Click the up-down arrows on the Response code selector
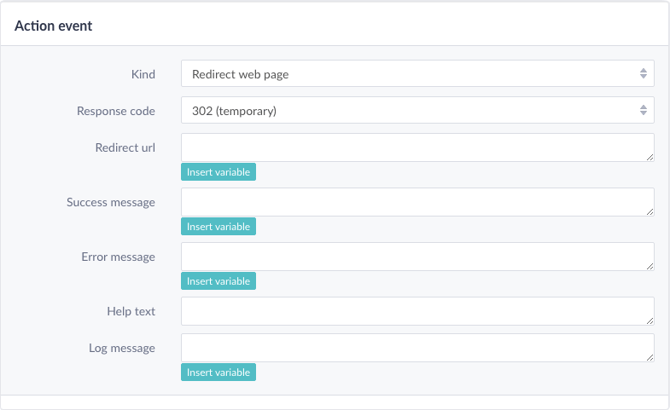The height and width of the screenshot is (410, 670). (x=643, y=110)
